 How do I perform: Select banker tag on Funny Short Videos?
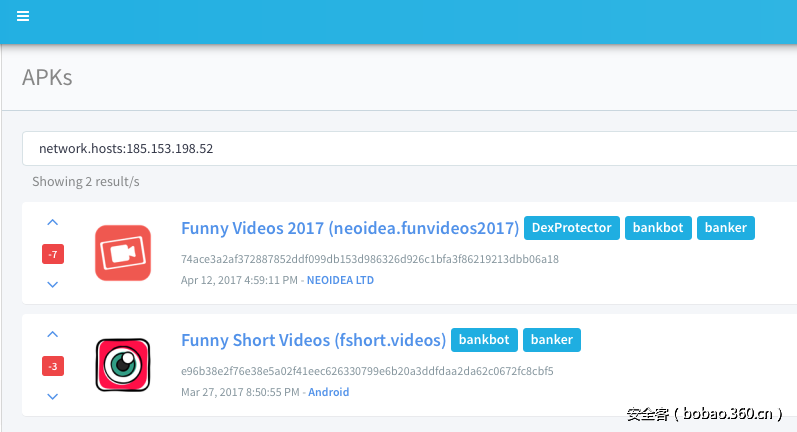point(551,340)
